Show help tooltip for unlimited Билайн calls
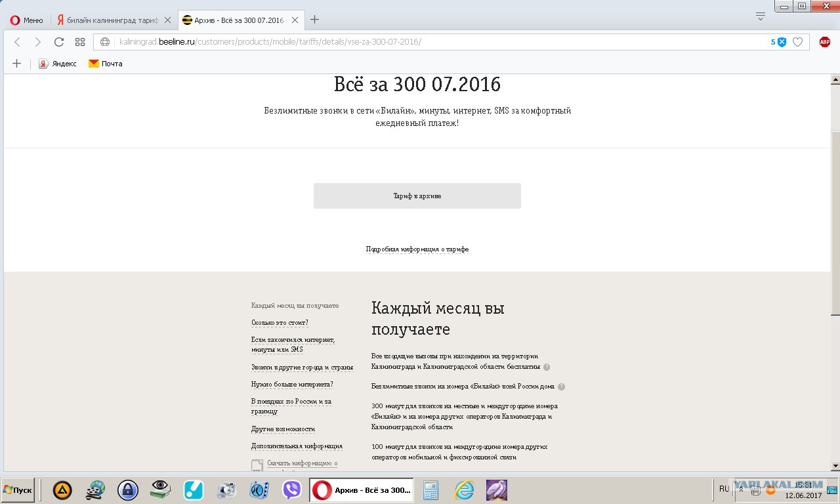840x504 pixels. tap(561, 387)
